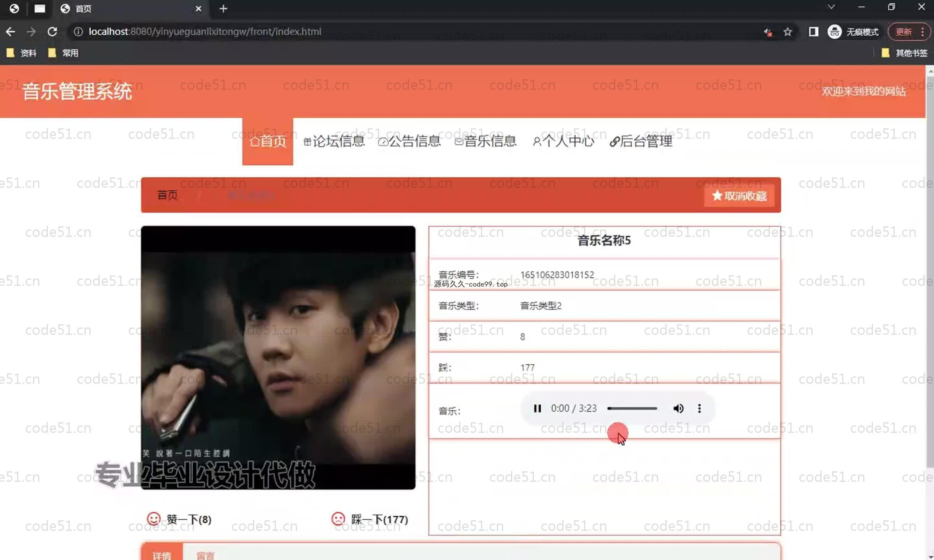Mute the audio player volume
934x560 pixels.
click(678, 408)
